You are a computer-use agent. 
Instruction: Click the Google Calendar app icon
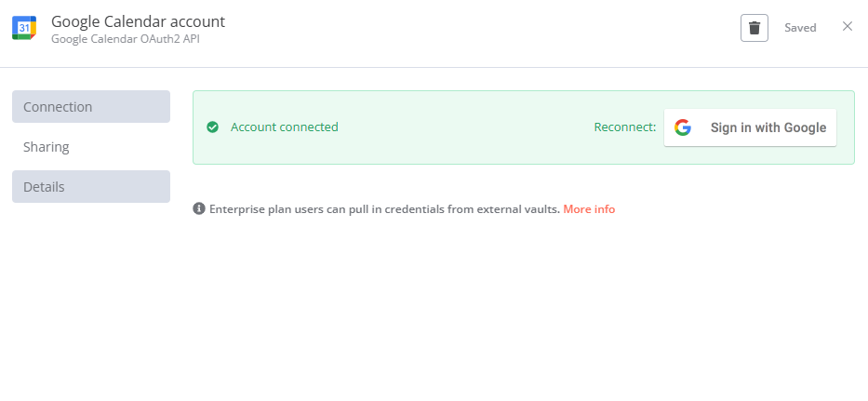coord(24,28)
